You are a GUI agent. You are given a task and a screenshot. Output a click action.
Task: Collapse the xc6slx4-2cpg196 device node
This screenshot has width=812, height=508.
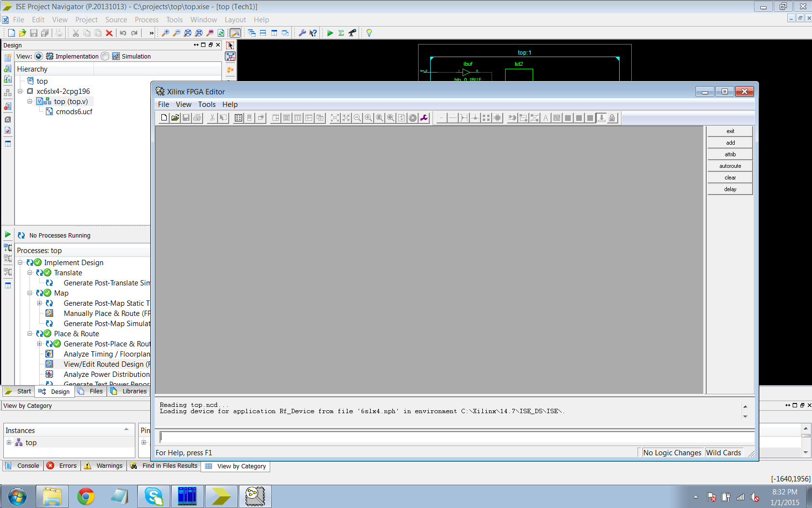(x=20, y=91)
